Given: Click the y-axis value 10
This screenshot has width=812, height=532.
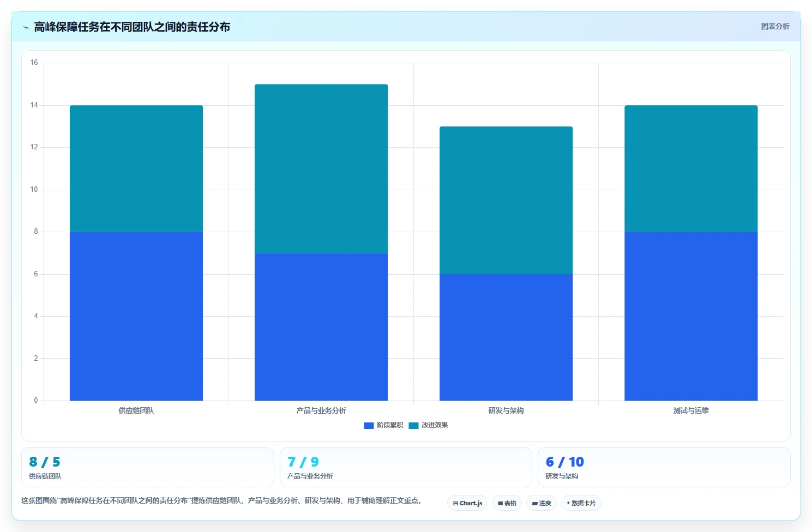Looking at the screenshot, I should [34, 190].
